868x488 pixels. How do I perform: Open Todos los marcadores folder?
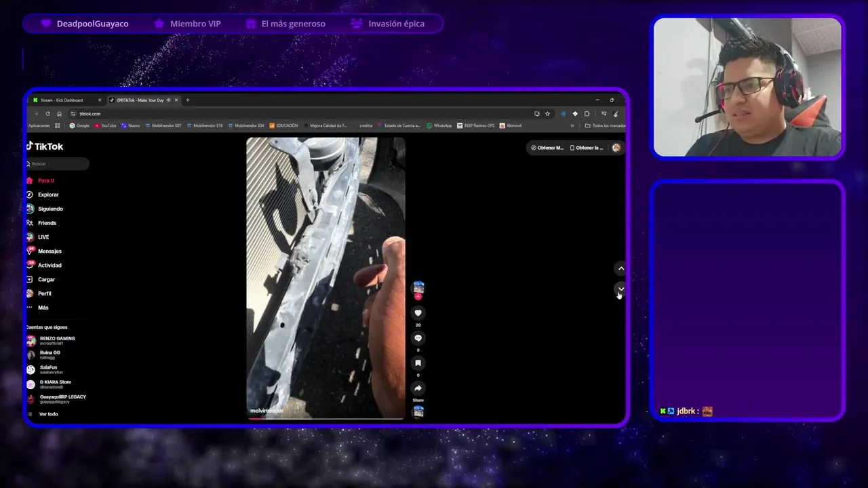click(606, 125)
